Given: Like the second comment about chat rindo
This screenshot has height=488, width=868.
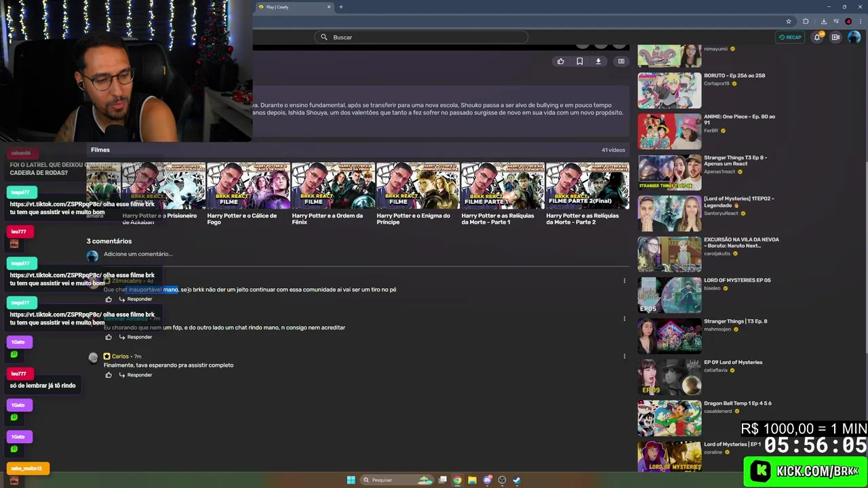Looking at the screenshot, I should 108,337.
